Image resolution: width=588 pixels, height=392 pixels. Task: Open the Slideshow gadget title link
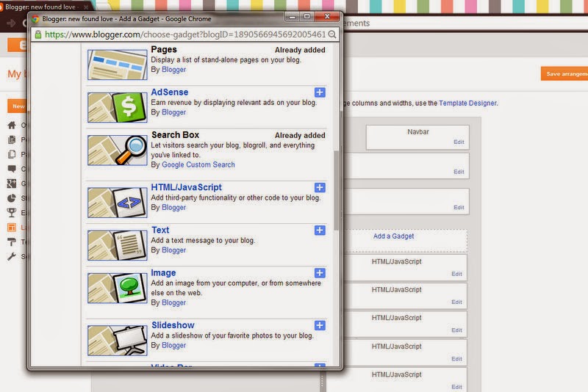tap(173, 325)
